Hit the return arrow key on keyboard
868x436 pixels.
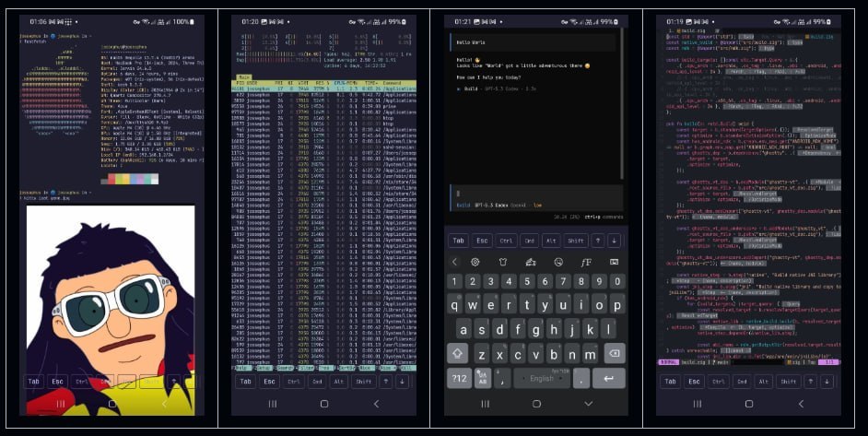click(609, 378)
